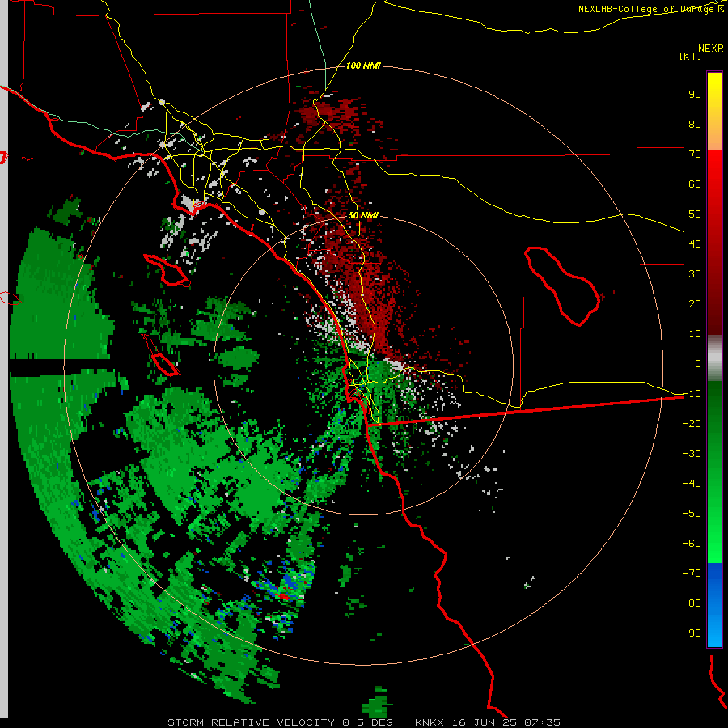Click the "50 NMI" range ring label
Image resolution: width=728 pixels, height=728 pixels.
pos(363,215)
